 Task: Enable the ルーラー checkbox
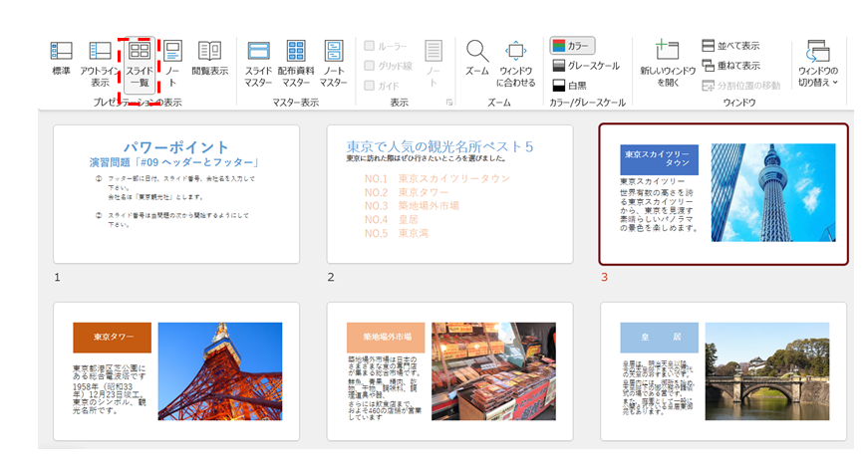tap(371, 46)
